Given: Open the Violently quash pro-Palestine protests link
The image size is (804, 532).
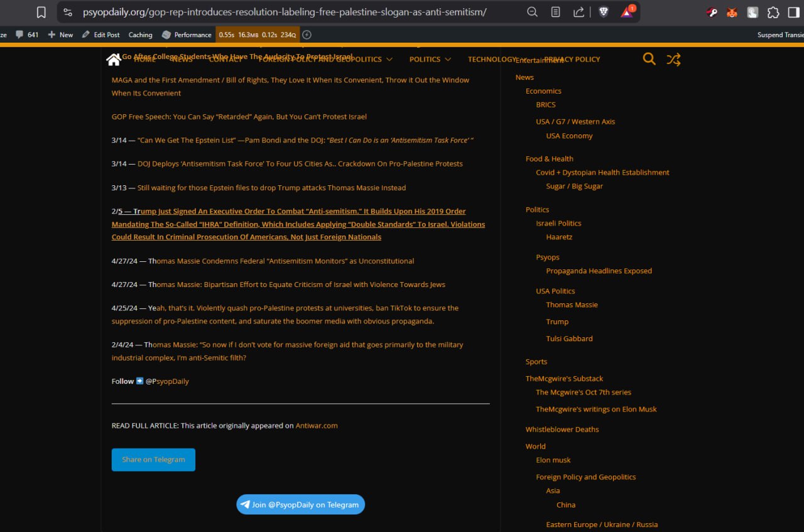Looking at the screenshot, I should coord(285,315).
